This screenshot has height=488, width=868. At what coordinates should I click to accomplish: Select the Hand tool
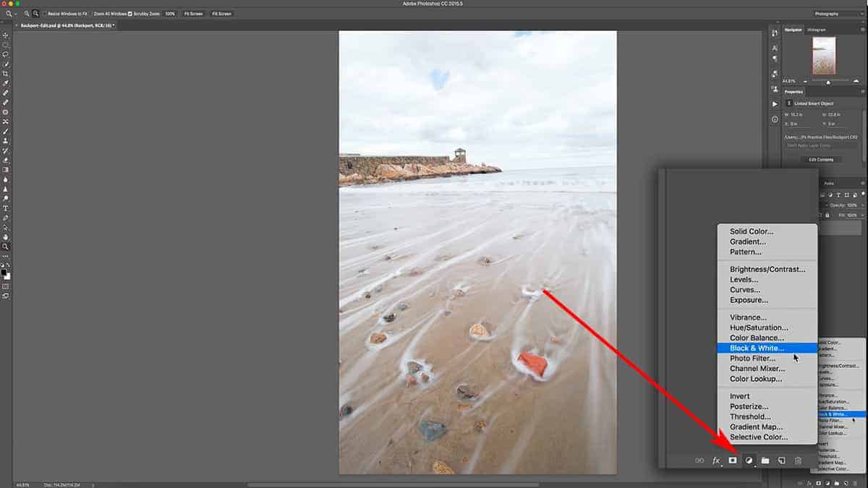point(6,236)
